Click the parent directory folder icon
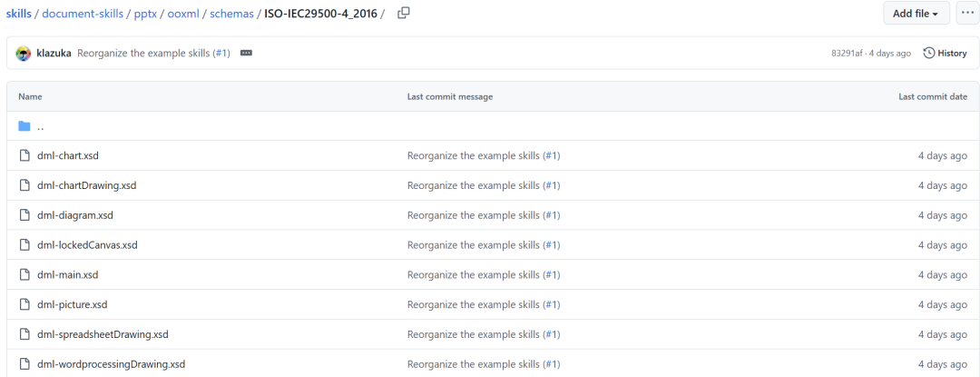Screen dimensions: 980x377 point(24,126)
